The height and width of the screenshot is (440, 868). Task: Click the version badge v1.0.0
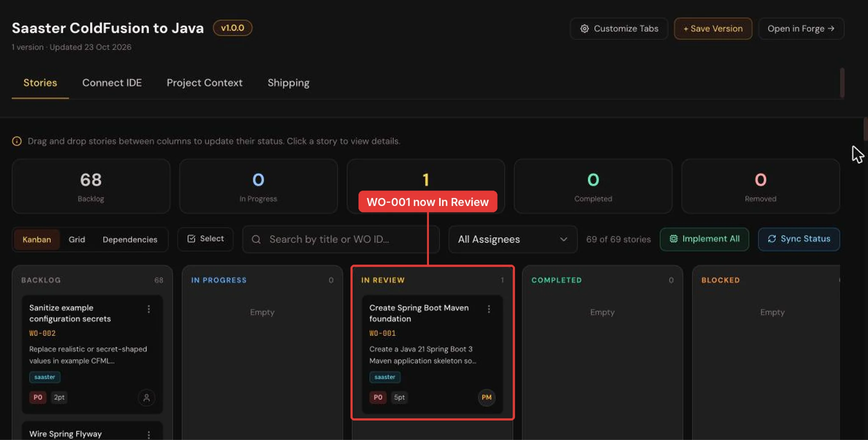[232, 28]
